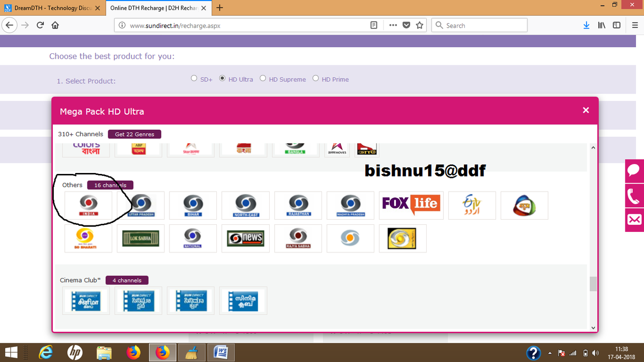Screen dimensions: 644x362
Task: Open the chat bubble side button
Action: click(634, 171)
